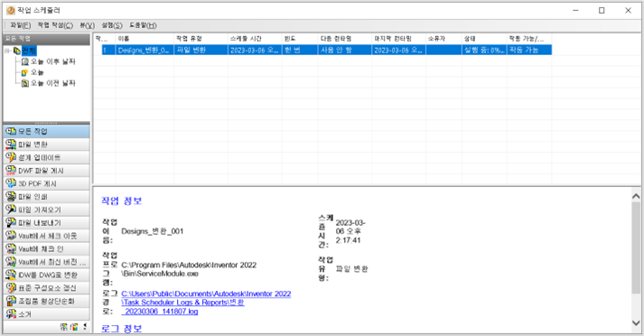Click the 한 번 frequency cell
644x336 pixels.
(x=300, y=50)
